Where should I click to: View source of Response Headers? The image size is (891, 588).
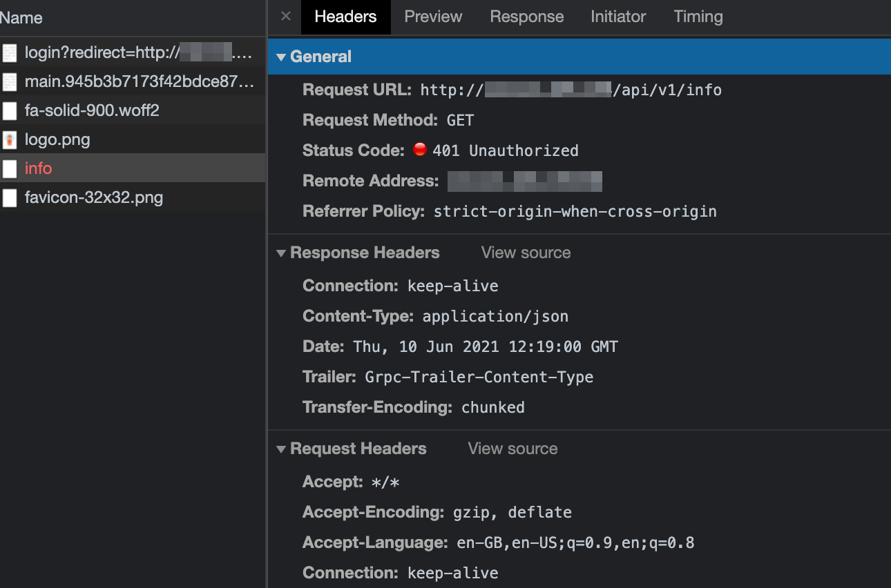[526, 253]
